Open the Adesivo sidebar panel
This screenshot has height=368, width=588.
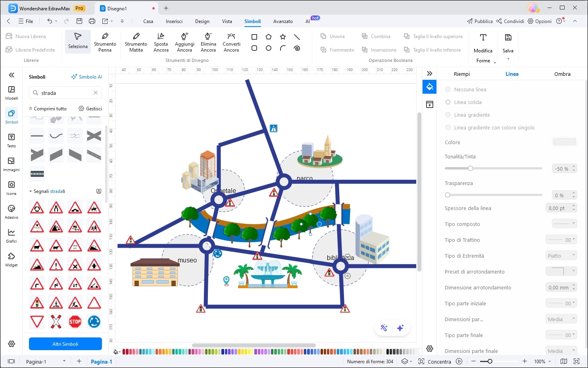tap(12, 212)
